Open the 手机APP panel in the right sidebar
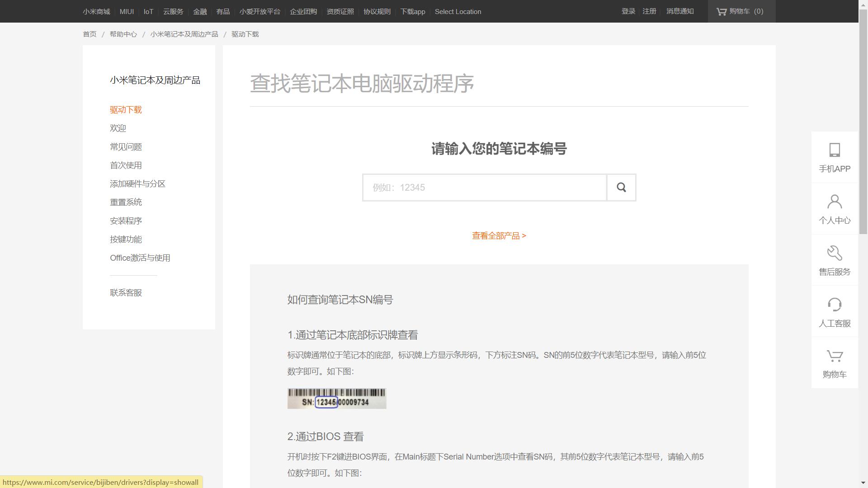This screenshot has width=868, height=488. coord(834,157)
